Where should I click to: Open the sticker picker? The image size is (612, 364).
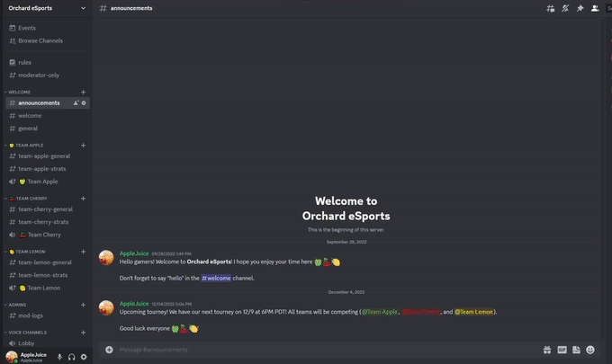[577, 350]
